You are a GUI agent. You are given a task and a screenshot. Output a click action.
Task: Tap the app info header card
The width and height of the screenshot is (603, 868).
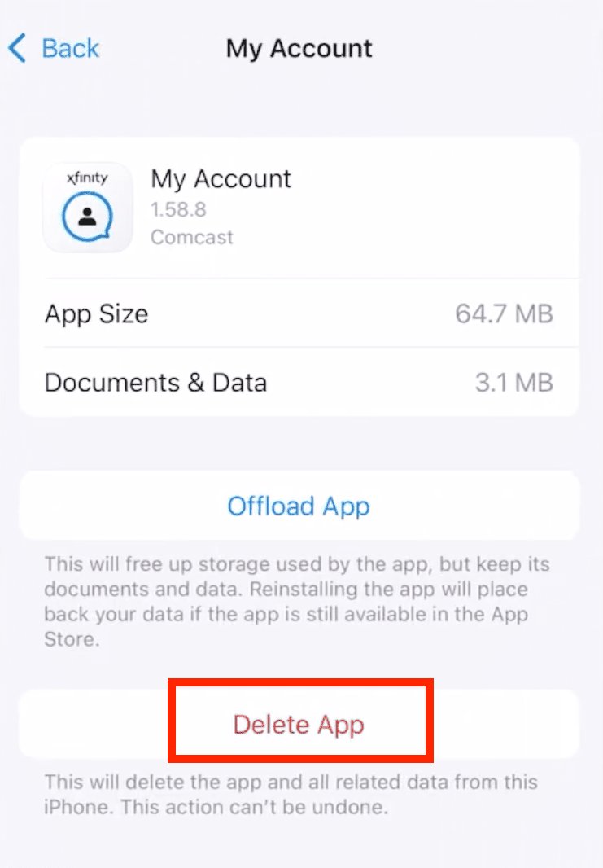pyautogui.click(x=299, y=208)
